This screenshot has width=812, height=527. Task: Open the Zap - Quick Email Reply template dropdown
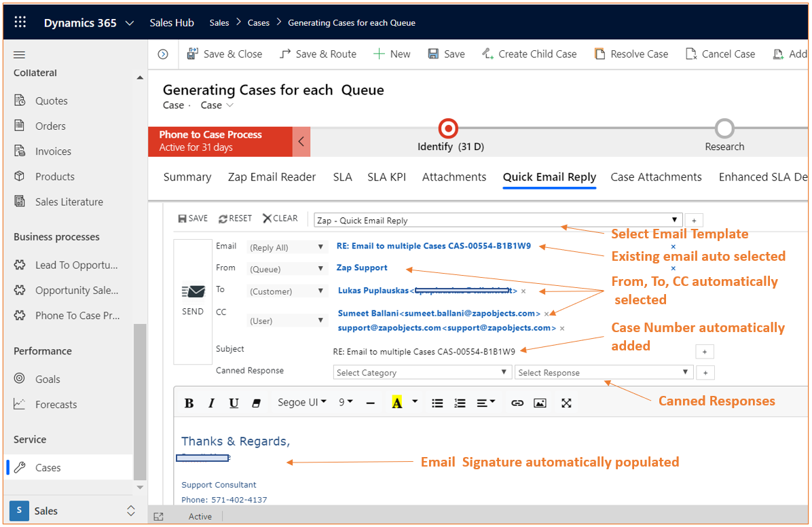pos(498,220)
